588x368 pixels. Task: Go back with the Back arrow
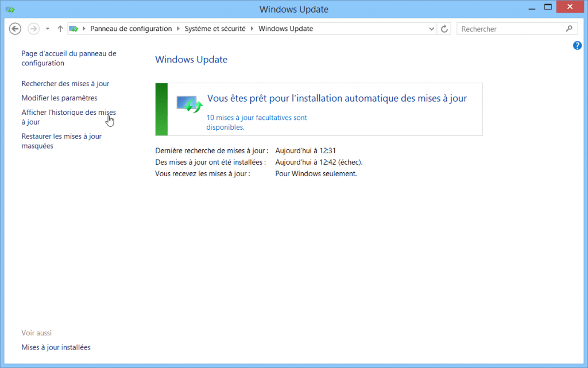pyautogui.click(x=15, y=29)
